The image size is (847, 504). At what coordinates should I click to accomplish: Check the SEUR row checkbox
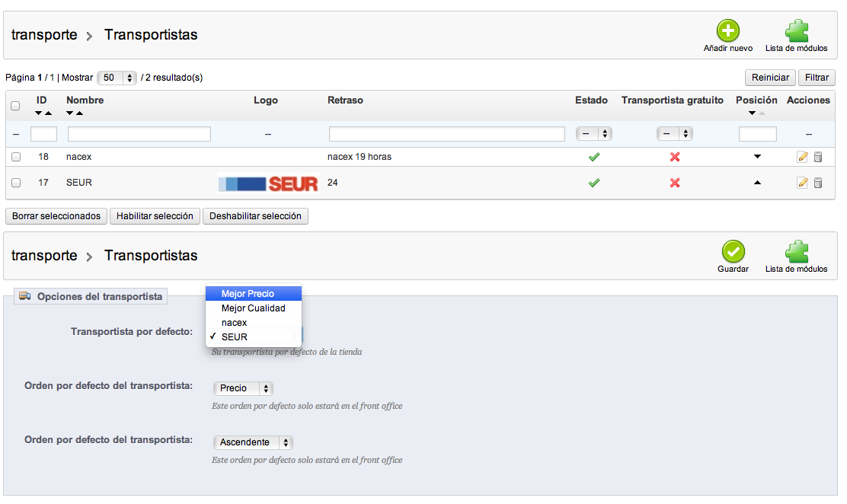pos(16,183)
